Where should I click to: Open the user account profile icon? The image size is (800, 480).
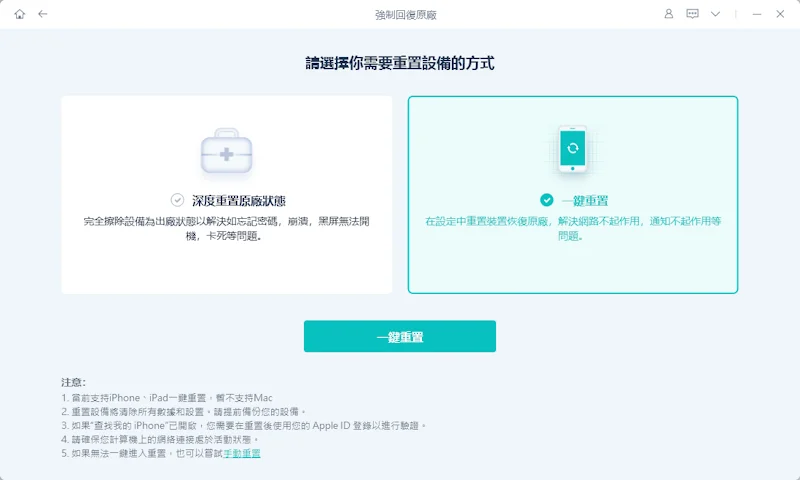(x=669, y=14)
